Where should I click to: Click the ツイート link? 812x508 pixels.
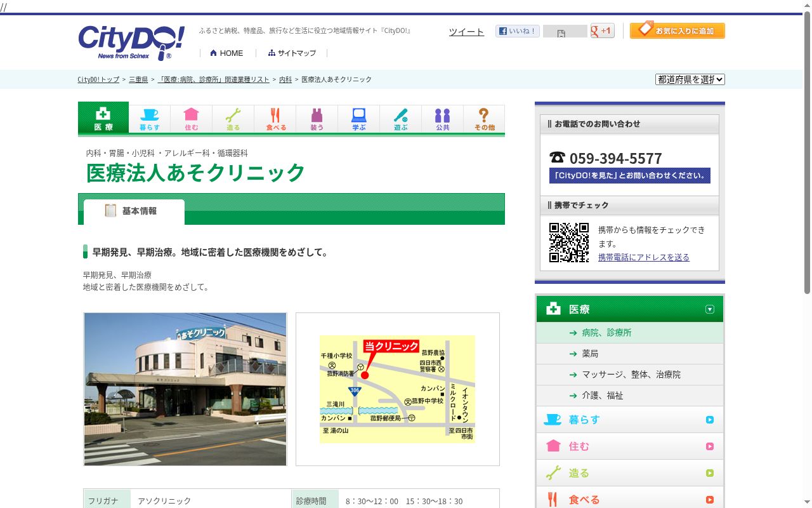(466, 32)
